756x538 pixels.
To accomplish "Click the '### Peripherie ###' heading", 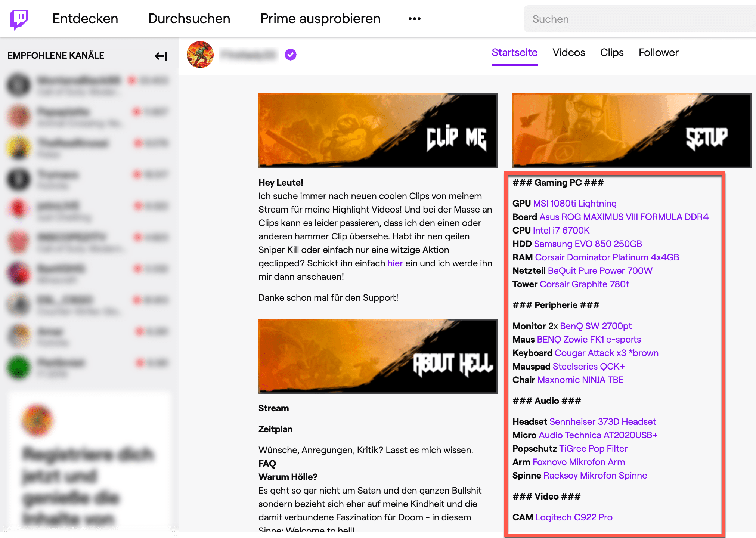I will pos(556,305).
